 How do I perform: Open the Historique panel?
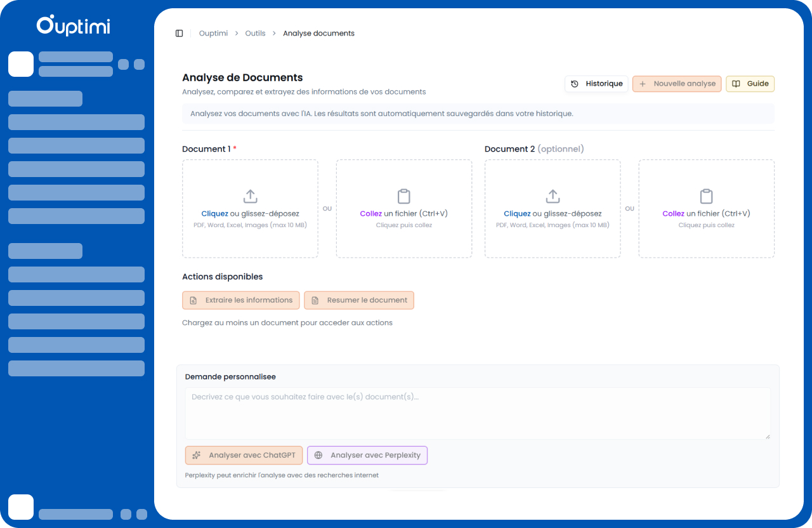click(x=596, y=83)
